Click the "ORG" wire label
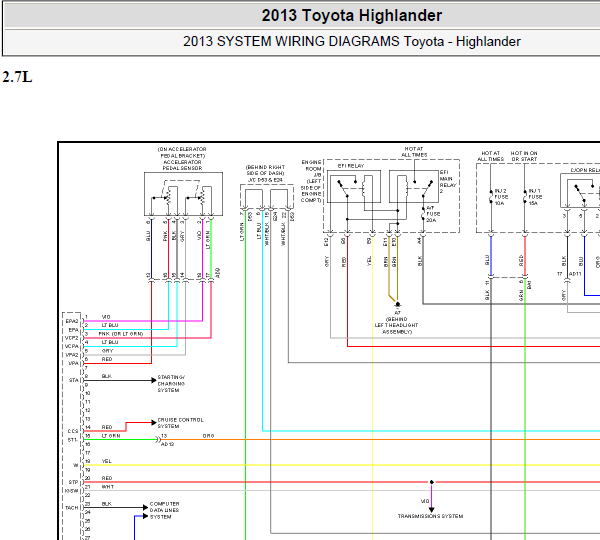 point(209,436)
